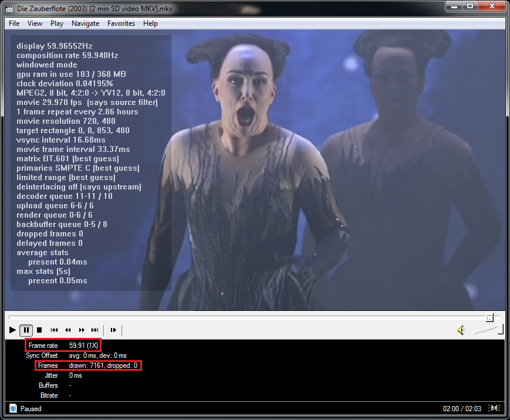Click the 'composition rate 59.940Hz' line

[x=67, y=55]
